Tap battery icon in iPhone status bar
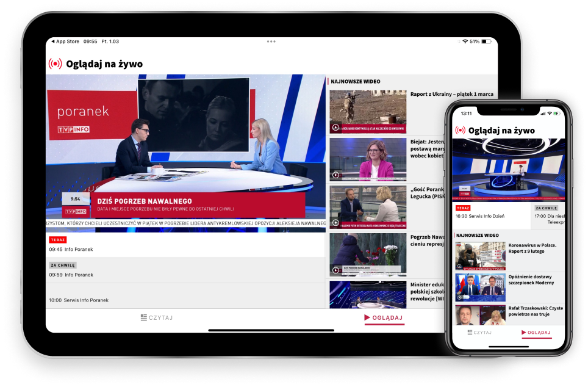Screen dimensions: 588x387 557,114
